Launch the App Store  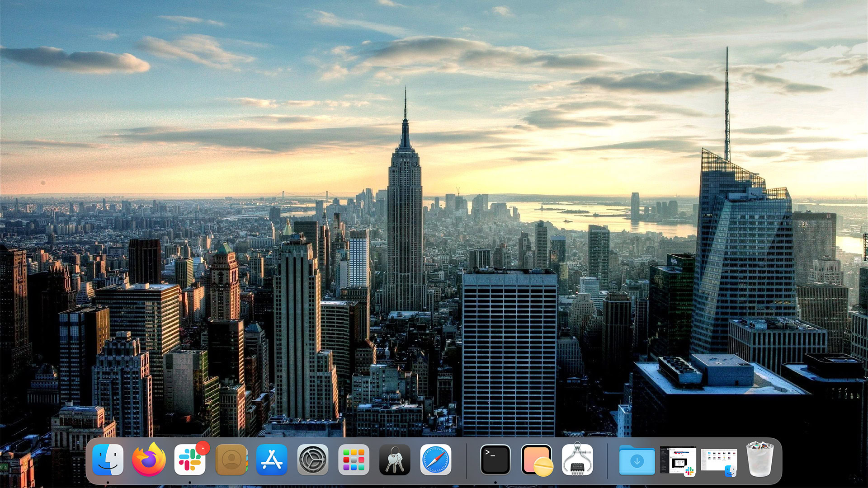pyautogui.click(x=272, y=460)
